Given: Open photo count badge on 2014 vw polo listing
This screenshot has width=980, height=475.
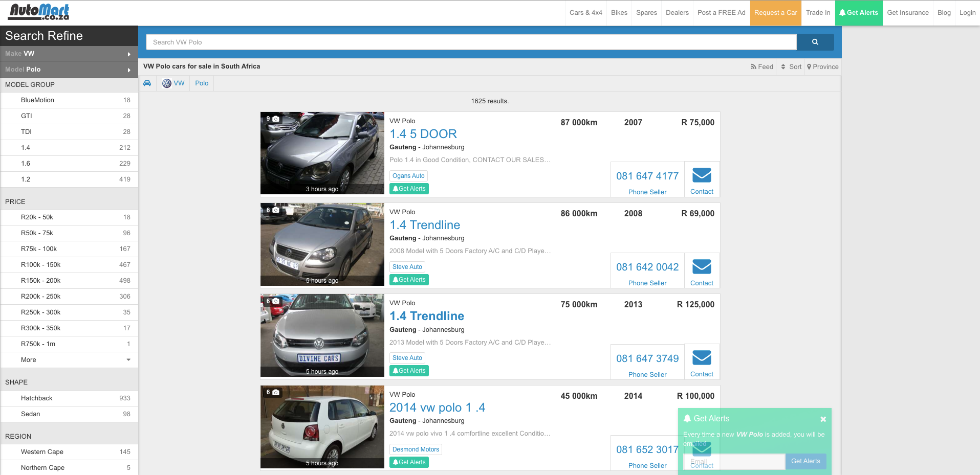Looking at the screenshot, I should point(272,392).
